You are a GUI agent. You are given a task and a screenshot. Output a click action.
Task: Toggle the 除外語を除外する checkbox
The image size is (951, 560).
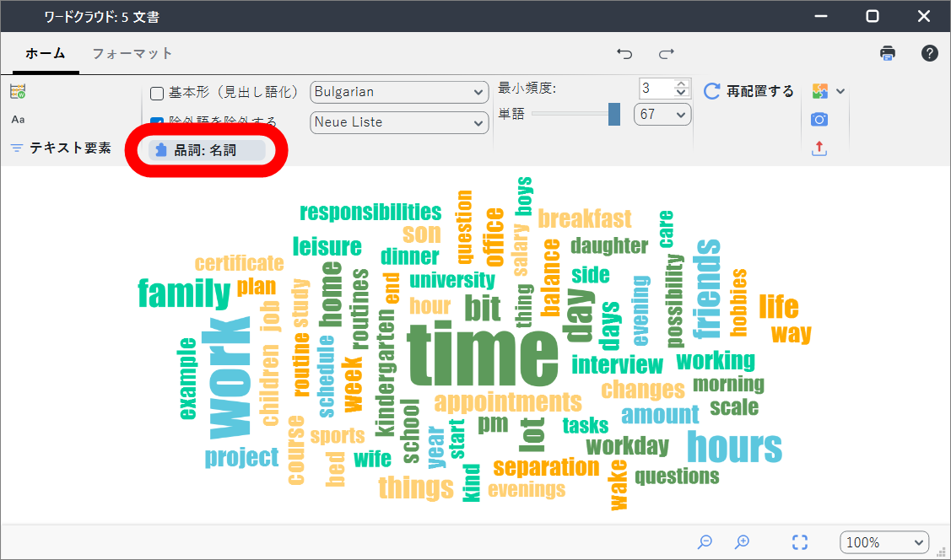click(157, 121)
